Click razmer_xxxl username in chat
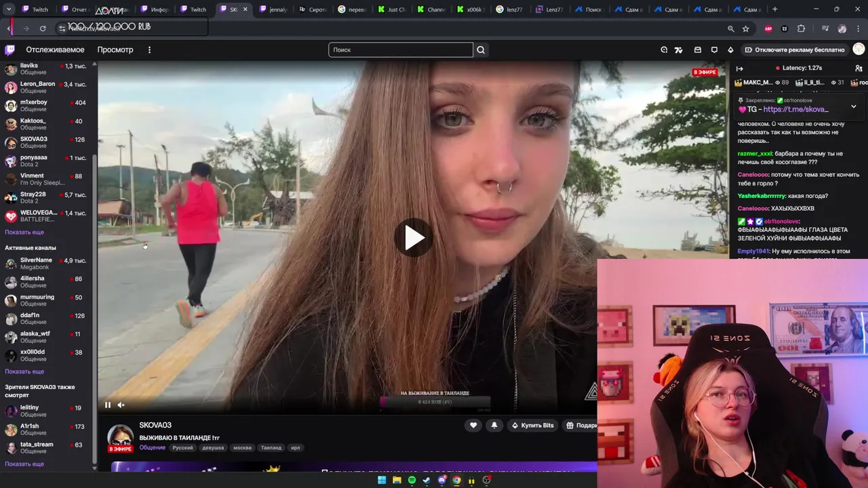Viewport: 868px width, 488px height. [754, 154]
